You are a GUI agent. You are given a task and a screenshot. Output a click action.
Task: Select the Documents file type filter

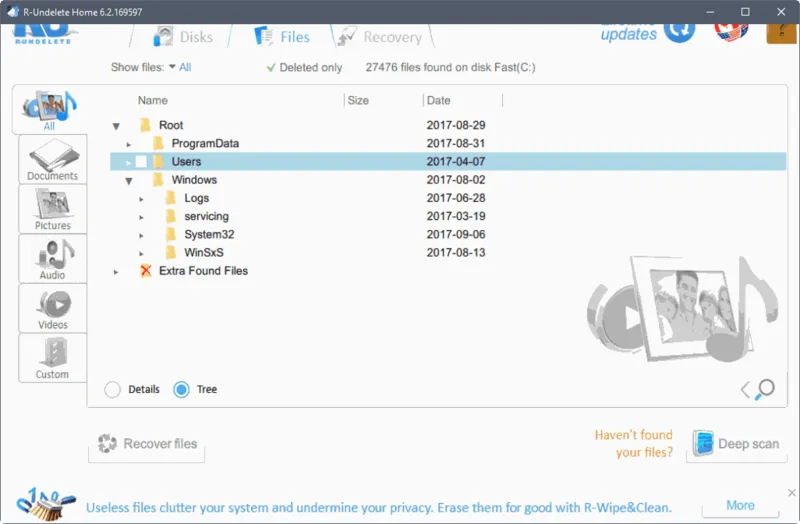tap(52, 160)
